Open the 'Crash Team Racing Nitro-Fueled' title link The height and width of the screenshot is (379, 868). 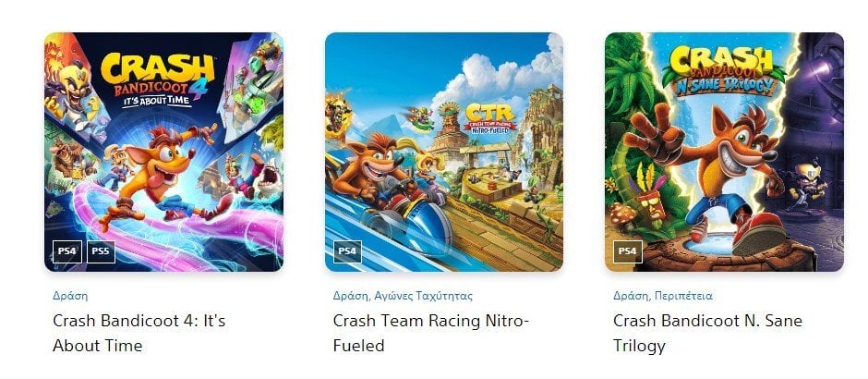[431, 333]
